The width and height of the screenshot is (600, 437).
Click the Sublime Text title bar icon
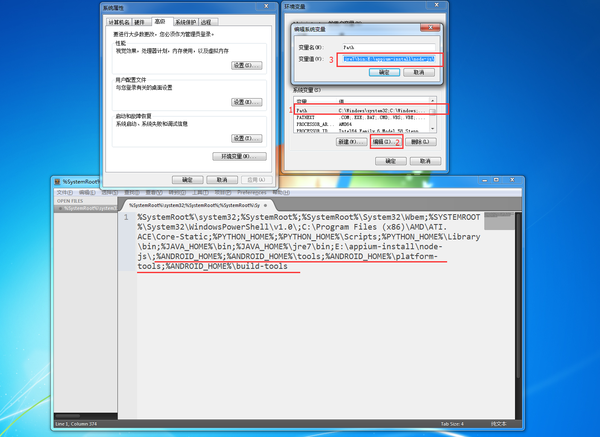click(x=57, y=181)
